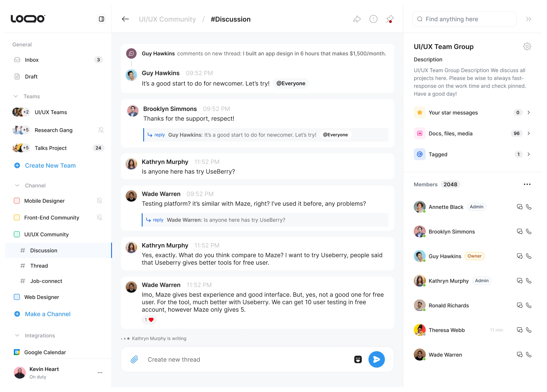
Task: Collapse the Teams section chevron
Action: coord(16,96)
